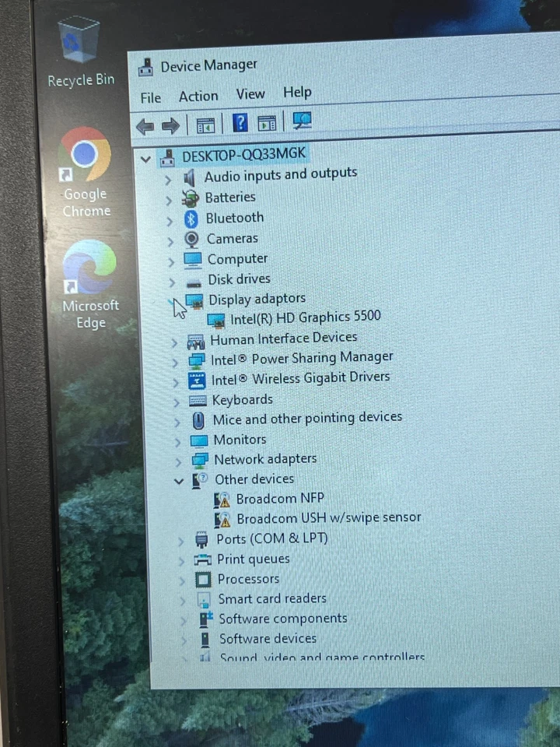This screenshot has width=560, height=747.
Task: Select Computer category label
Action: (x=237, y=259)
